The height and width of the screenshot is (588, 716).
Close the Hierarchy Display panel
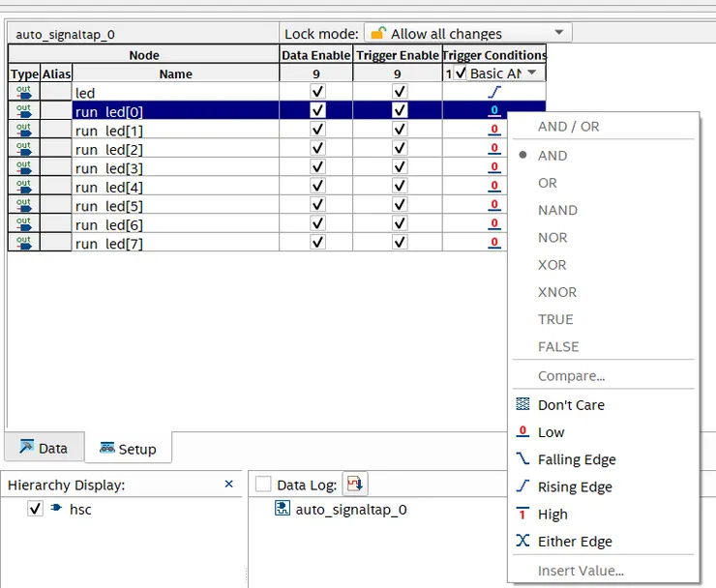[229, 484]
